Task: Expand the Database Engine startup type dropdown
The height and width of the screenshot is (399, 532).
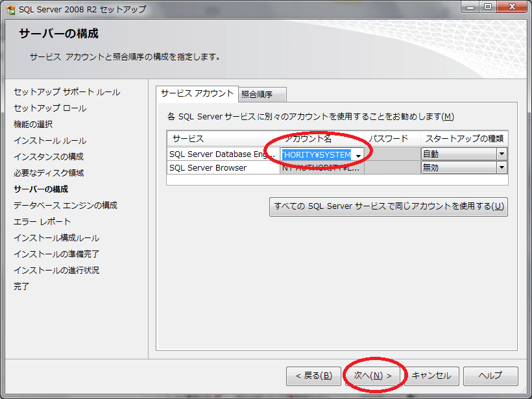Action: coord(503,155)
